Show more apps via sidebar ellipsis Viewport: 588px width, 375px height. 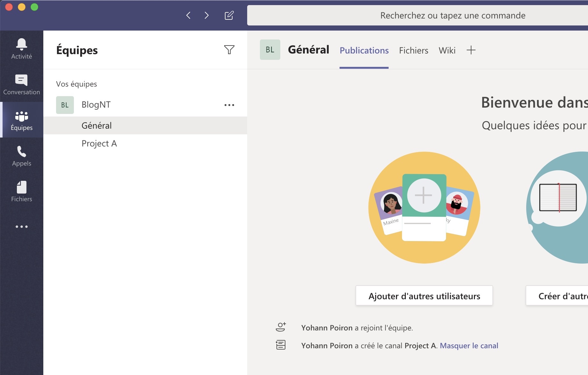pyautogui.click(x=21, y=227)
